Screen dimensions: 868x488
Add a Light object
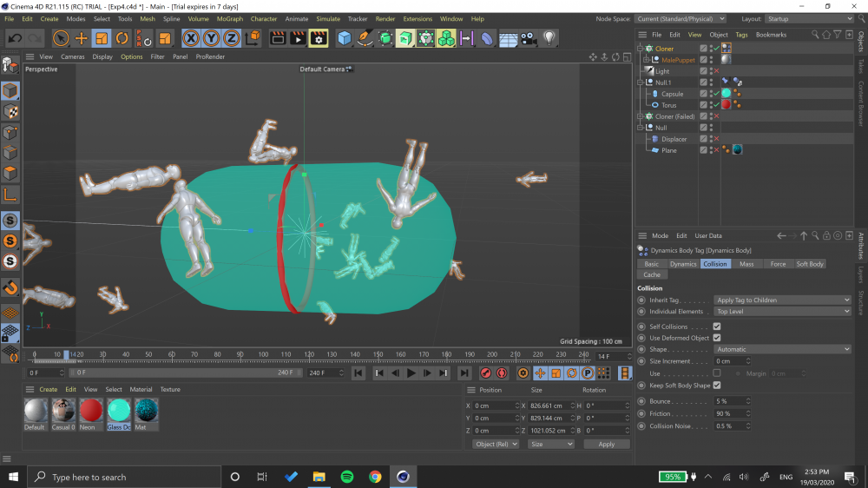[549, 38]
